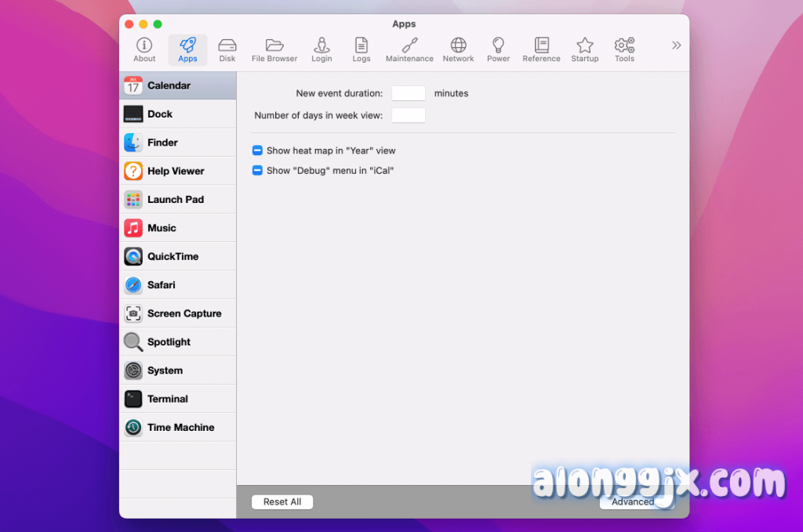Toggle Show heat map in Year view
The image size is (803, 532).
[x=257, y=150]
